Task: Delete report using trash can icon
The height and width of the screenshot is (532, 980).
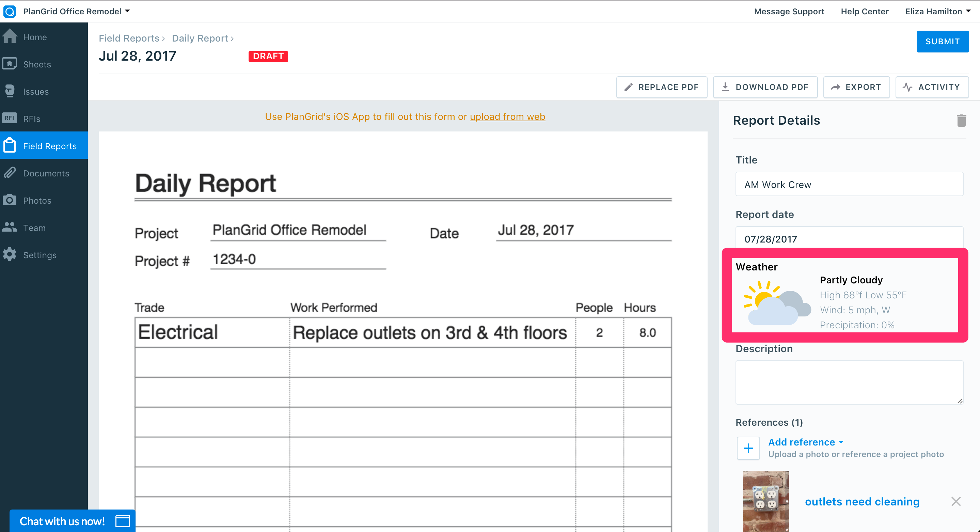Action: click(961, 121)
